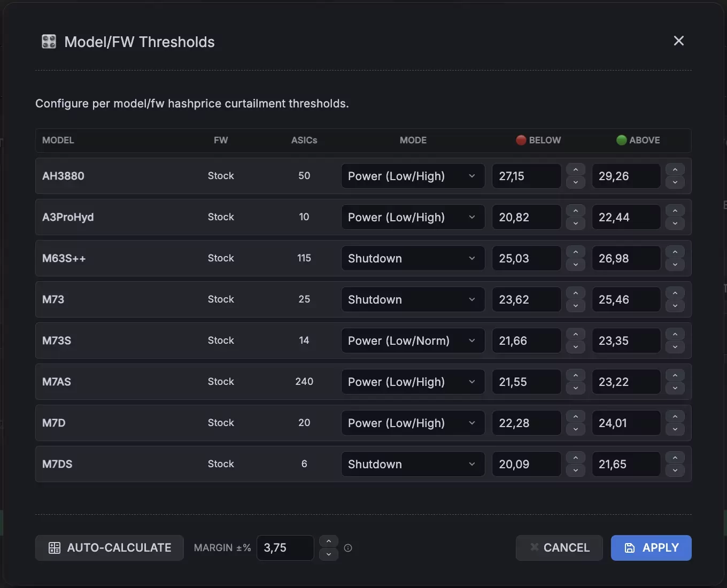Click the info icon next to margin field
Image resolution: width=727 pixels, height=588 pixels.
coord(348,548)
